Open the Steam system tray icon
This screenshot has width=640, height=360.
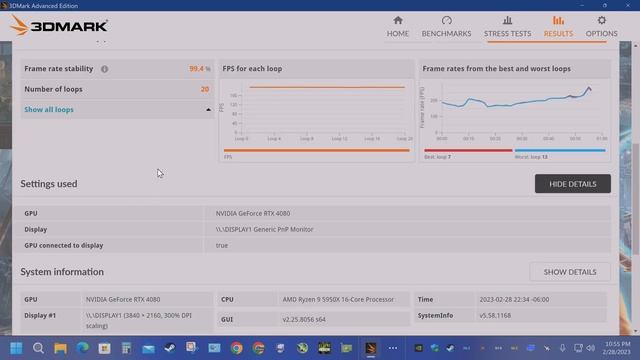coord(450,348)
